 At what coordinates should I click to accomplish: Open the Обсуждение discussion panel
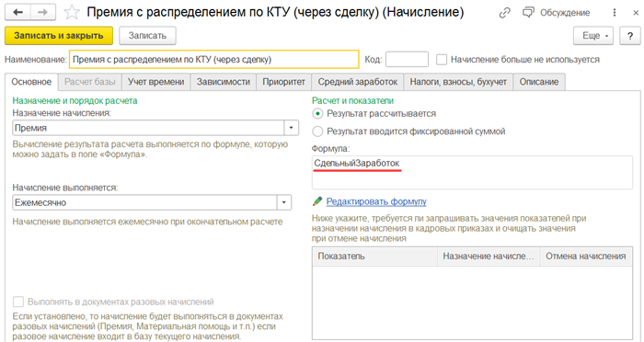[556, 13]
